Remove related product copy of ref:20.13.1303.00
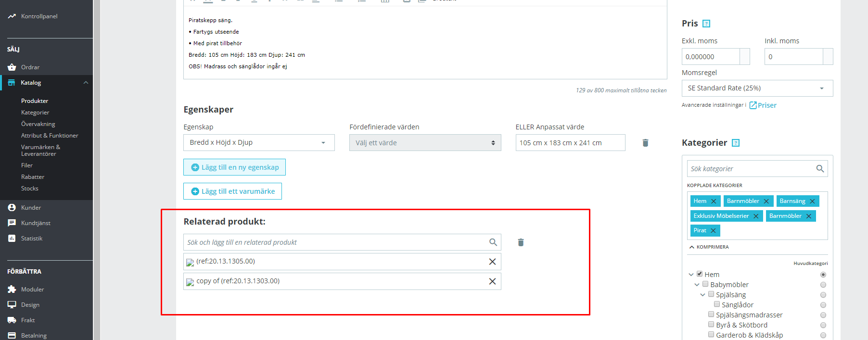The height and width of the screenshot is (340, 868). (492, 281)
